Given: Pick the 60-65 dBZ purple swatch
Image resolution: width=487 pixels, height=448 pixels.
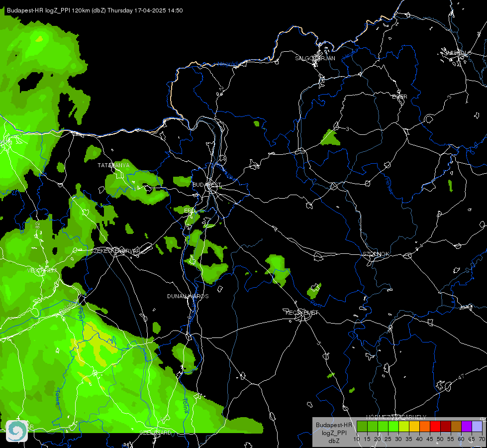Looking at the screenshot, I should coord(467,427).
